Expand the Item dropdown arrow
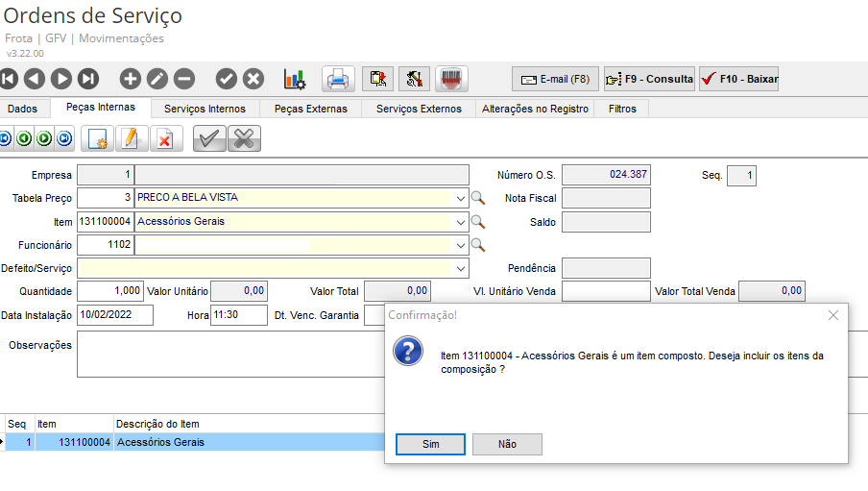 pos(460,222)
